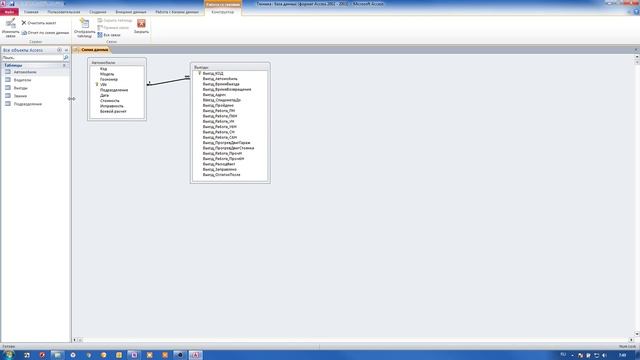Select the Подразделение field in the Автомобили box
The image size is (640, 360).
[x=114, y=90]
